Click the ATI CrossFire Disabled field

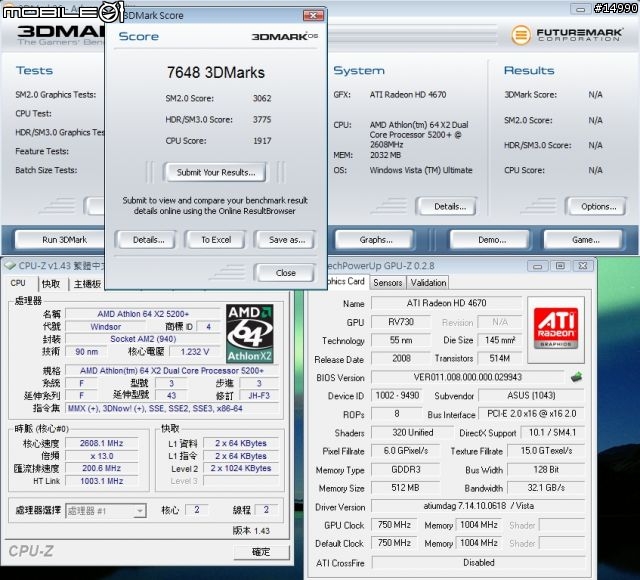tap(478, 562)
